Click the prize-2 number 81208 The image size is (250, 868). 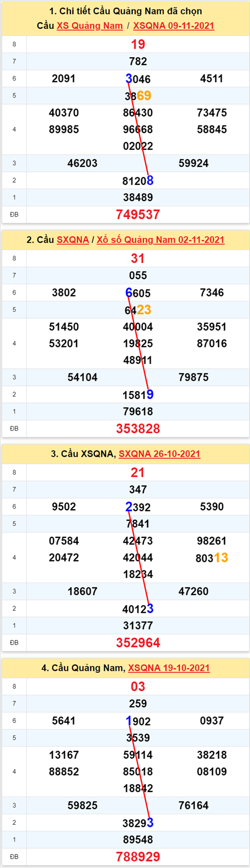pyautogui.click(x=138, y=181)
